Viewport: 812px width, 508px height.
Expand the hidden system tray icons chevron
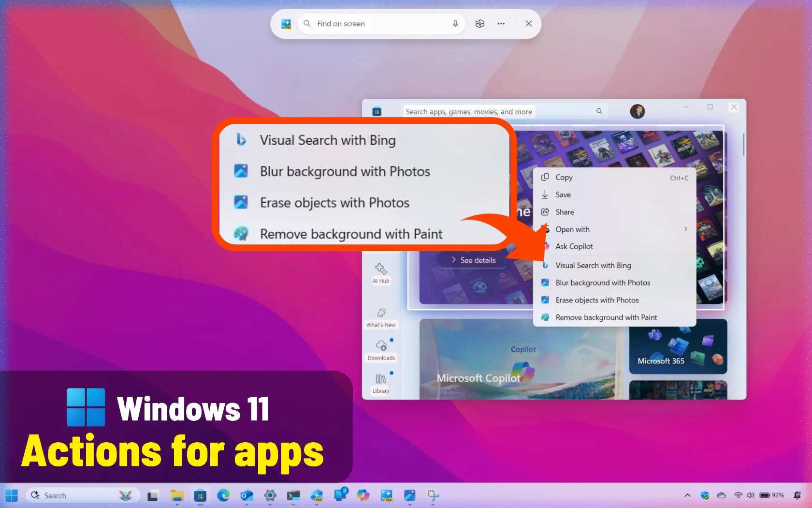click(687, 495)
